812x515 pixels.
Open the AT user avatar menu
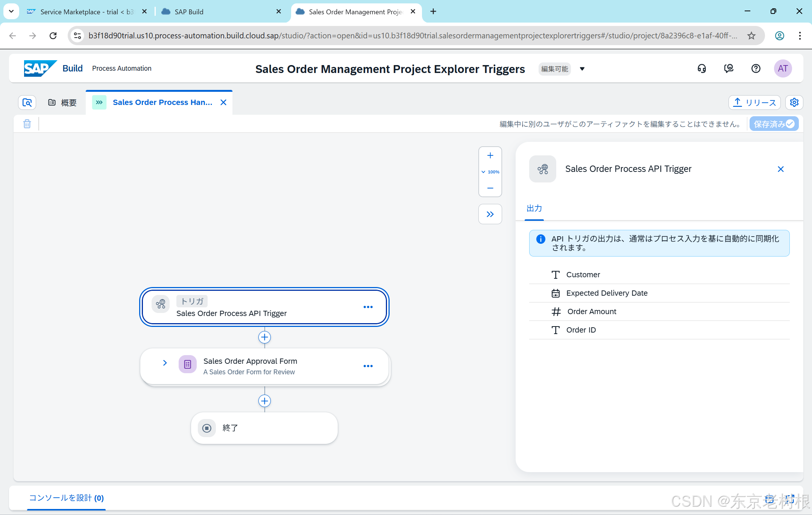(x=783, y=68)
